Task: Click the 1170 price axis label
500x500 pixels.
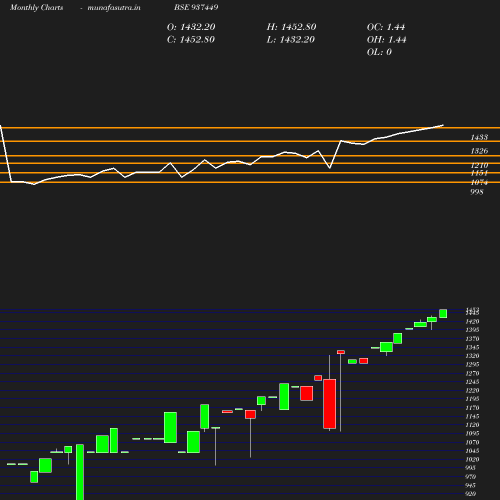Action: [472, 408]
